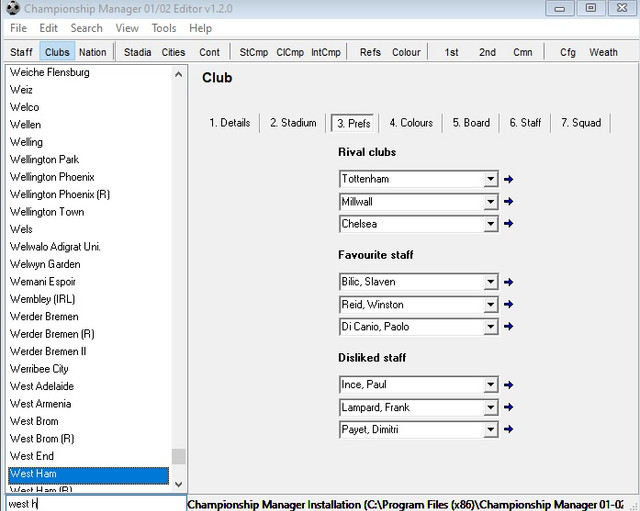Jump to Reid, Winston staff via arrow
Viewport: 640px width, 511px height.
[508, 304]
